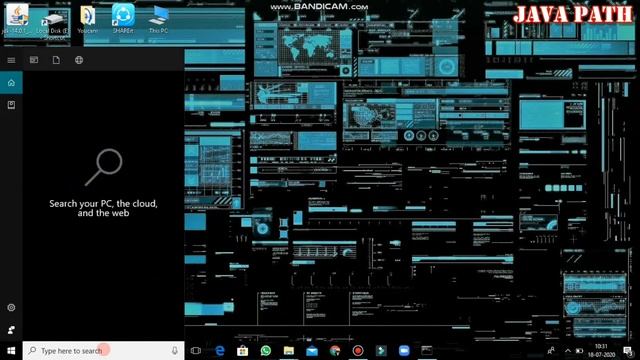640x360 pixels.
Task: Open the Windows Start menu
Action: (x=11, y=351)
